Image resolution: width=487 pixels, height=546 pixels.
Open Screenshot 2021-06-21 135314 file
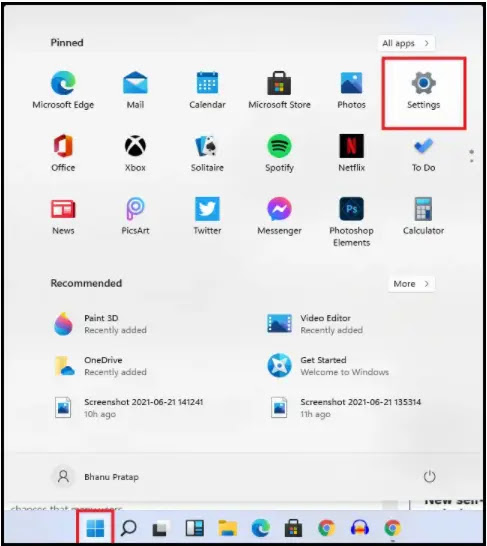[345, 407]
